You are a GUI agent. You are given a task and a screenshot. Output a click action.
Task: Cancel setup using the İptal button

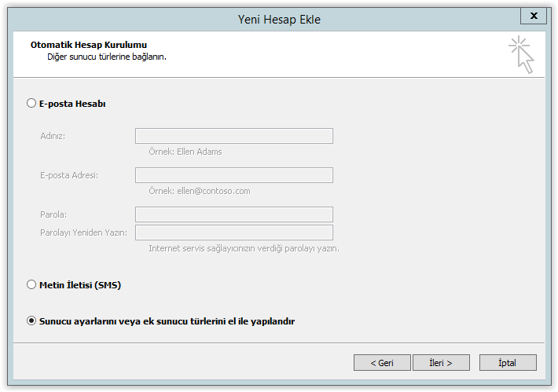point(508,362)
